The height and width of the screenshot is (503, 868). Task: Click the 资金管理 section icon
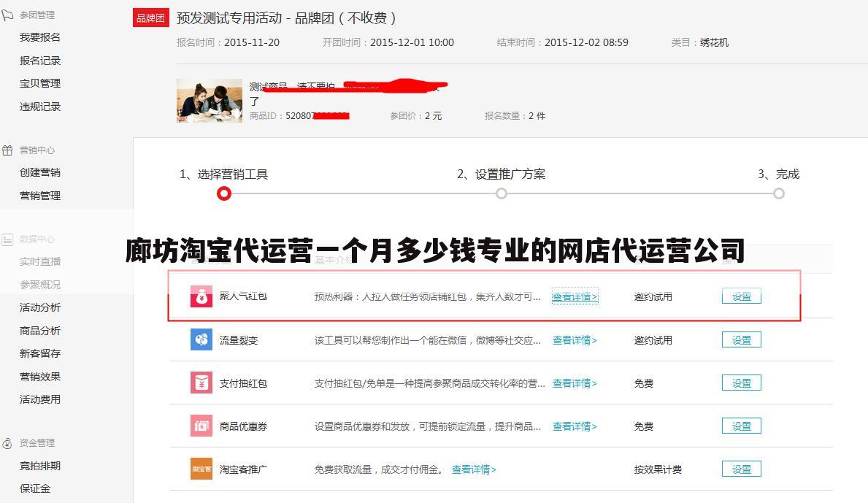tap(9, 442)
